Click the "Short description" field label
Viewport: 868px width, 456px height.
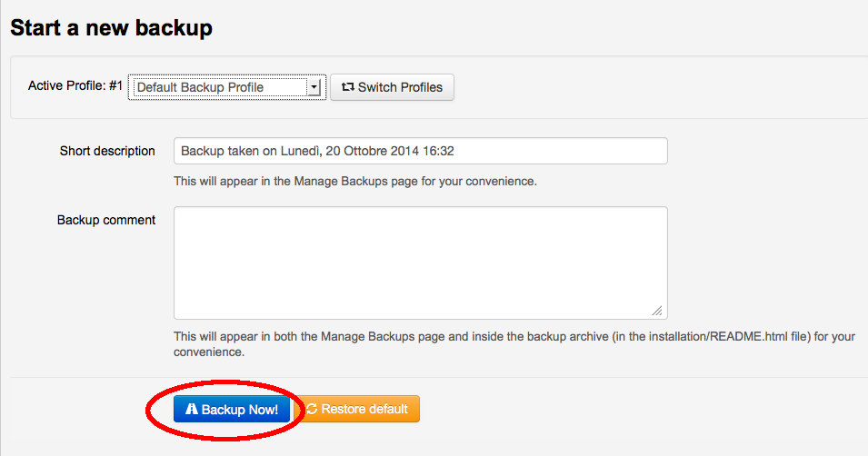[x=107, y=151]
